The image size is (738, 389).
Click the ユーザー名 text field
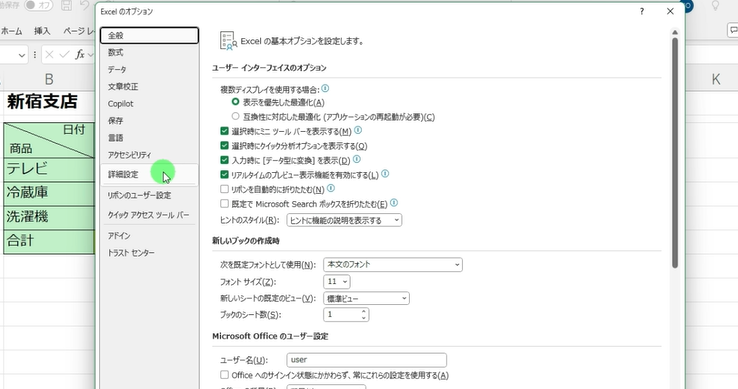tap(366, 360)
